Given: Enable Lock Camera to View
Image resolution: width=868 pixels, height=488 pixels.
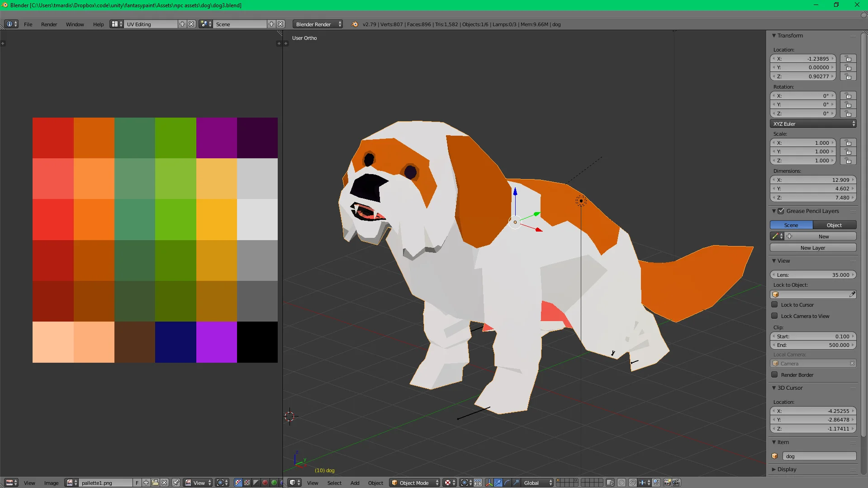Looking at the screenshot, I should pyautogui.click(x=774, y=316).
